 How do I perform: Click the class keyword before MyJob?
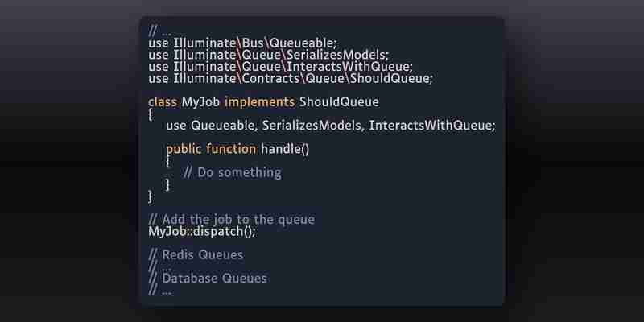(x=163, y=101)
